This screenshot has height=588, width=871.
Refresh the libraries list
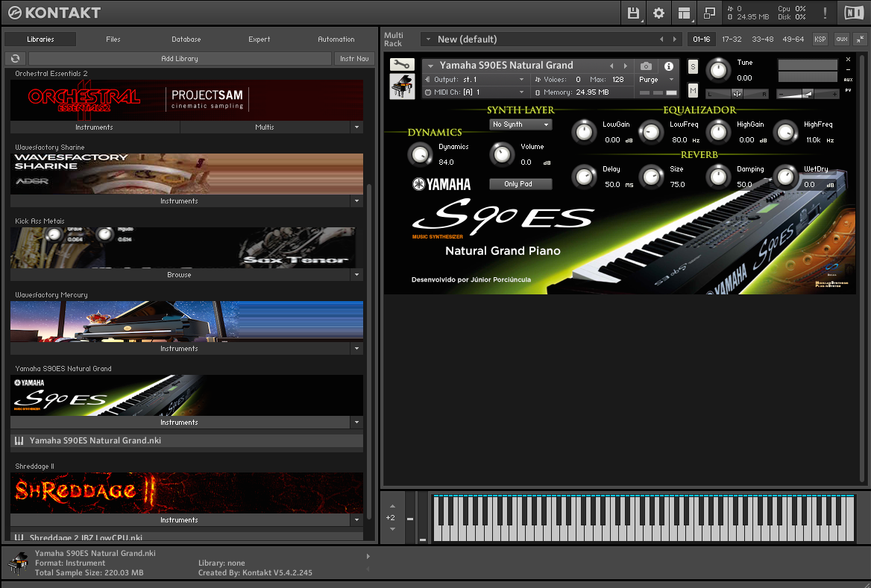16,58
